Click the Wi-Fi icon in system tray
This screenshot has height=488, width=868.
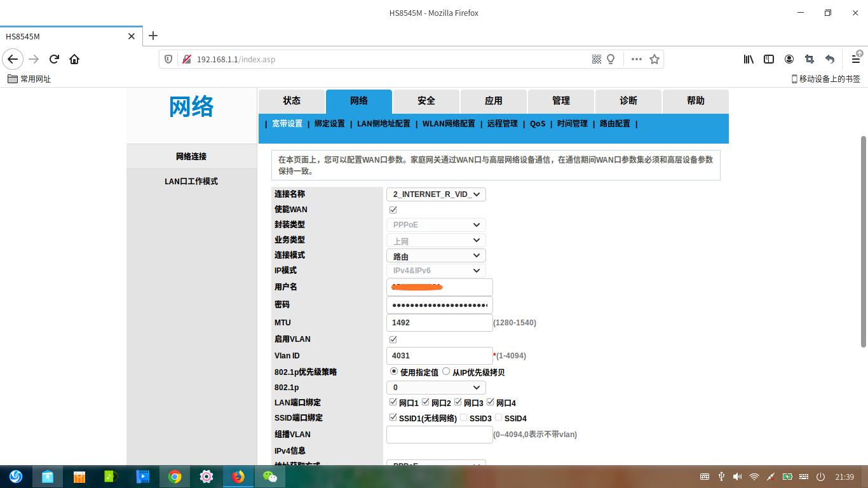point(754,477)
